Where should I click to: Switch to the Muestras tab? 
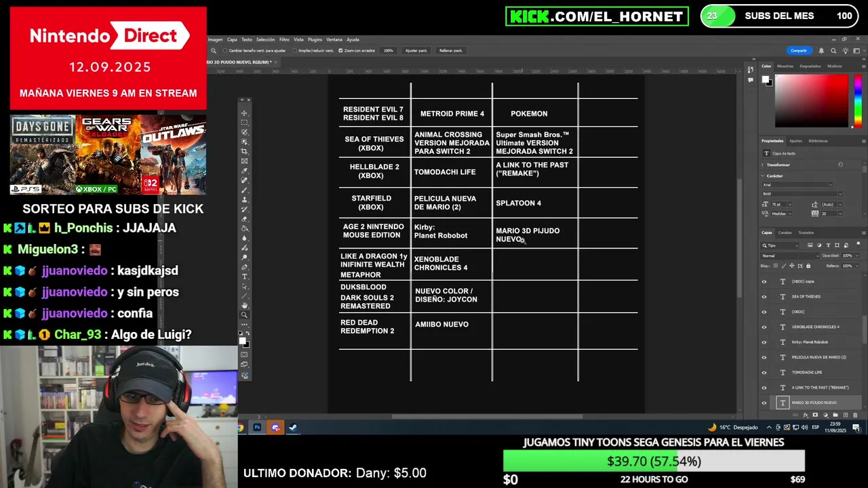click(785, 66)
